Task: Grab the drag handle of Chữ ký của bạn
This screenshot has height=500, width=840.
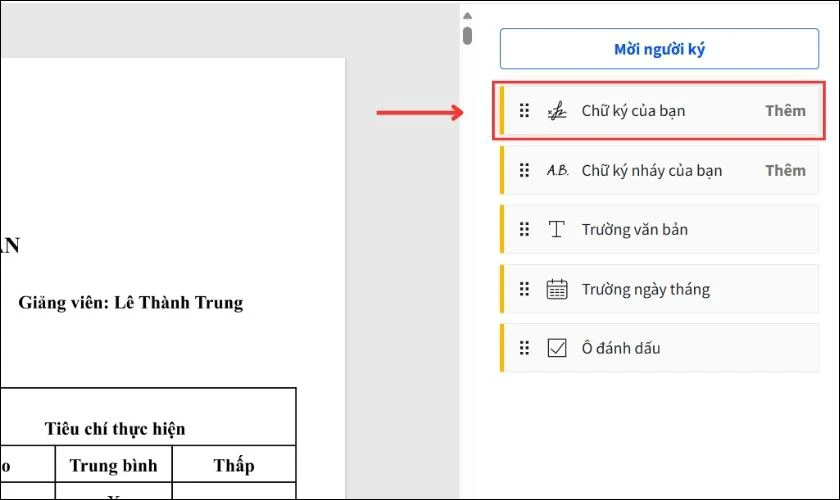Action: point(524,111)
